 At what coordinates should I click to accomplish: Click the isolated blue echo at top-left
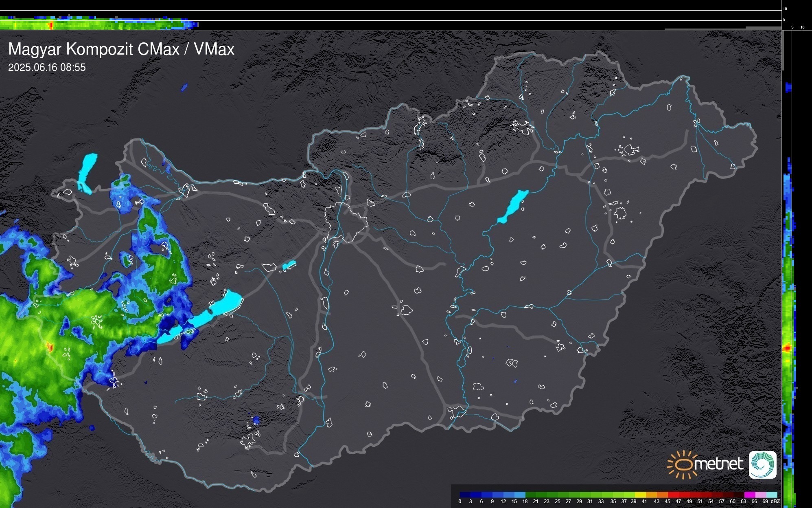184,87
